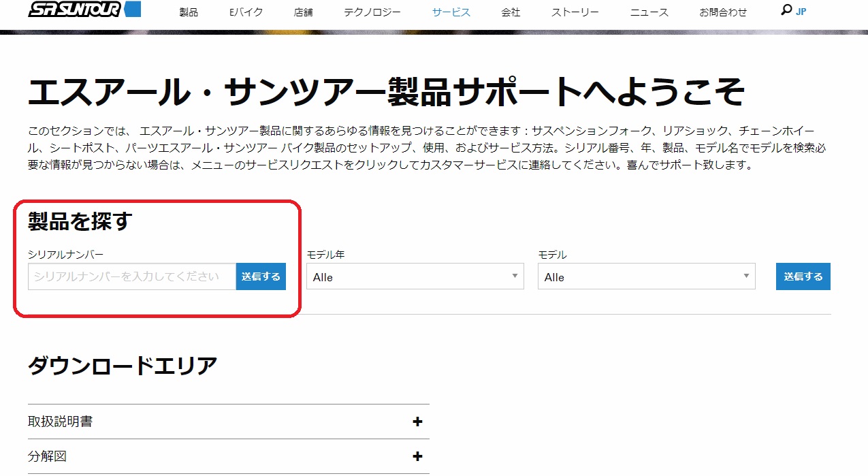Image resolution: width=868 pixels, height=476 pixels.
Task: Click the SR Suntour logo
Action: point(84,10)
